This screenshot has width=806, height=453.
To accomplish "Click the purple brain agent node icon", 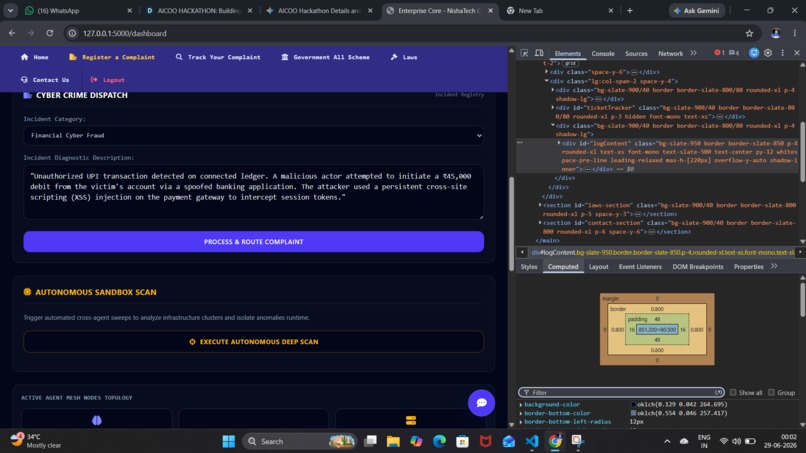I will click(x=97, y=420).
